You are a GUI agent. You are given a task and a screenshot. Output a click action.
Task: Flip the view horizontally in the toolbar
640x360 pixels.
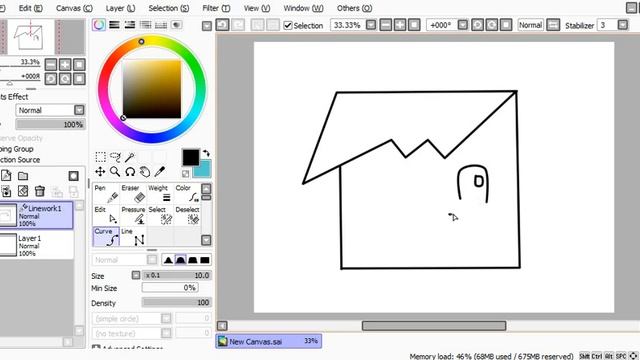[553, 25]
